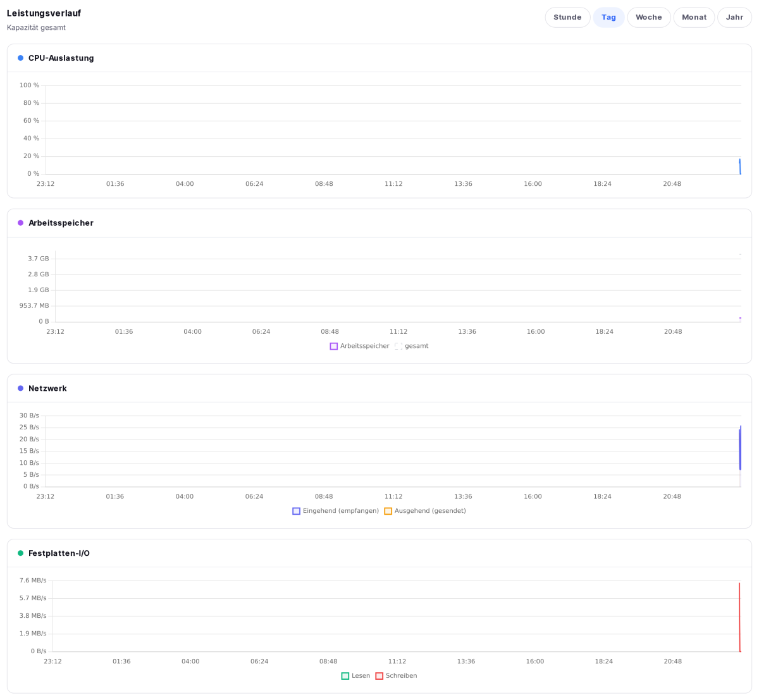759x700 pixels.
Task: Click 06:24 on the Netzwerk time axis
Action: [x=254, y=497]
